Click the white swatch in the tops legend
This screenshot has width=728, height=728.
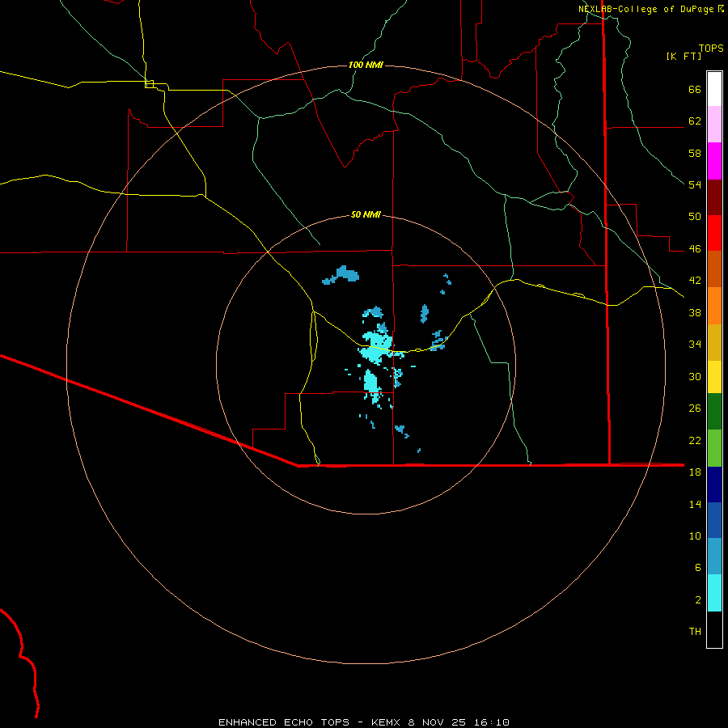[714, 89]
